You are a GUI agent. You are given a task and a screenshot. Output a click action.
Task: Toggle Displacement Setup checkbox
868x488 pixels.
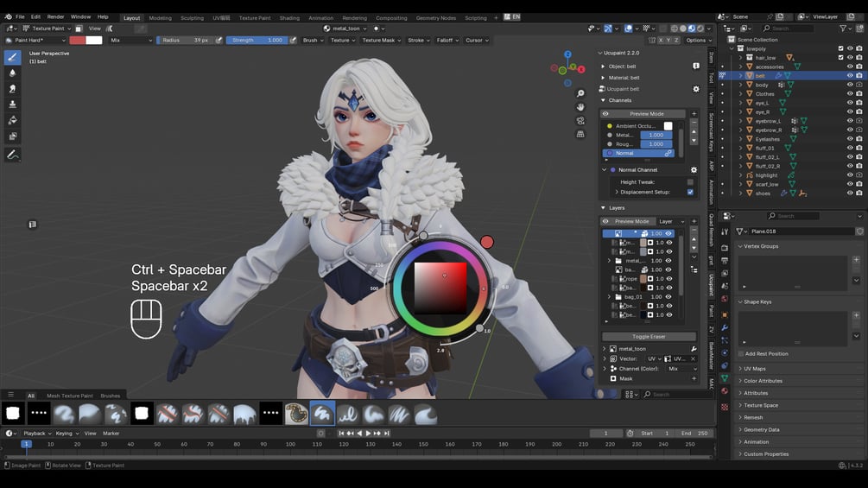pyautogui.click(x=690, y=192)
